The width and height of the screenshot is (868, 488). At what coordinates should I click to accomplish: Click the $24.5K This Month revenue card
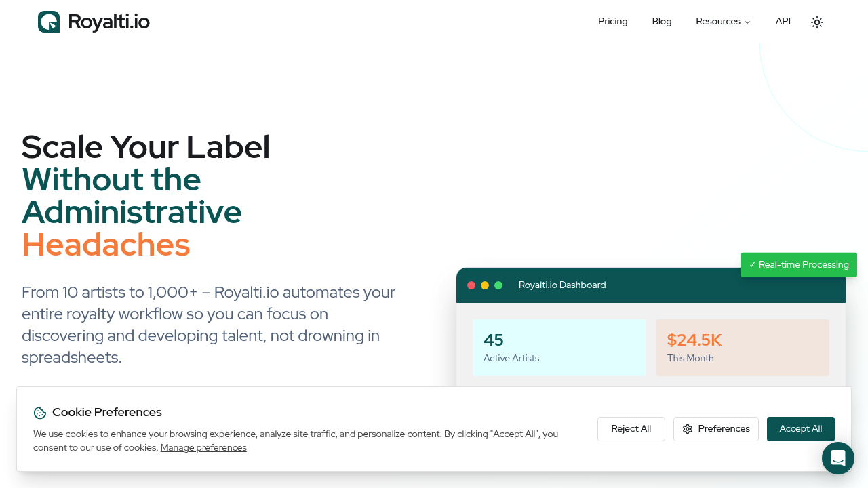pyautogui.click(x=743, y=347)
